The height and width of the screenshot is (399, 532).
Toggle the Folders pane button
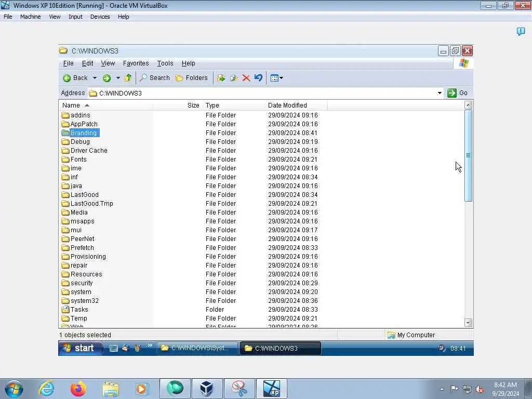point(191,78)
